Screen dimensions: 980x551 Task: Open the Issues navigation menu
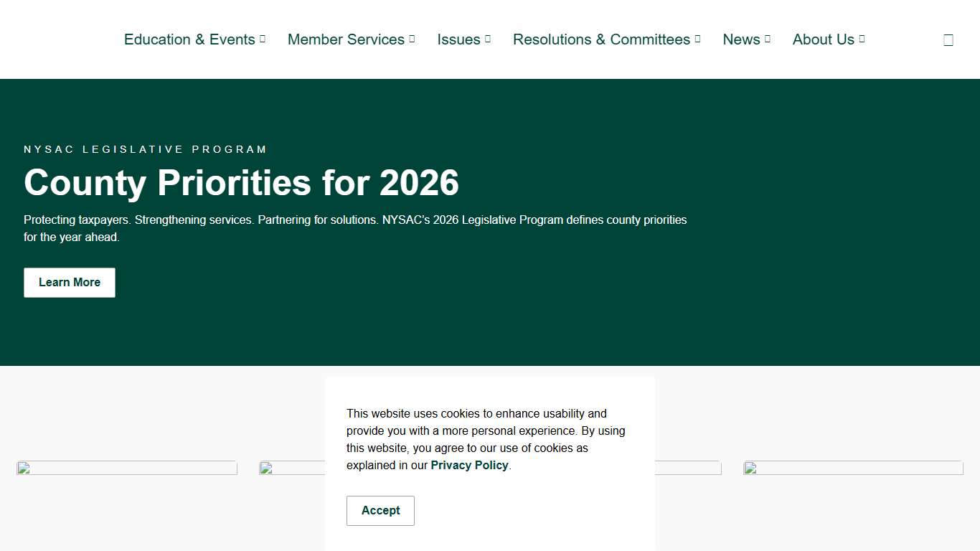click(458, 39)
